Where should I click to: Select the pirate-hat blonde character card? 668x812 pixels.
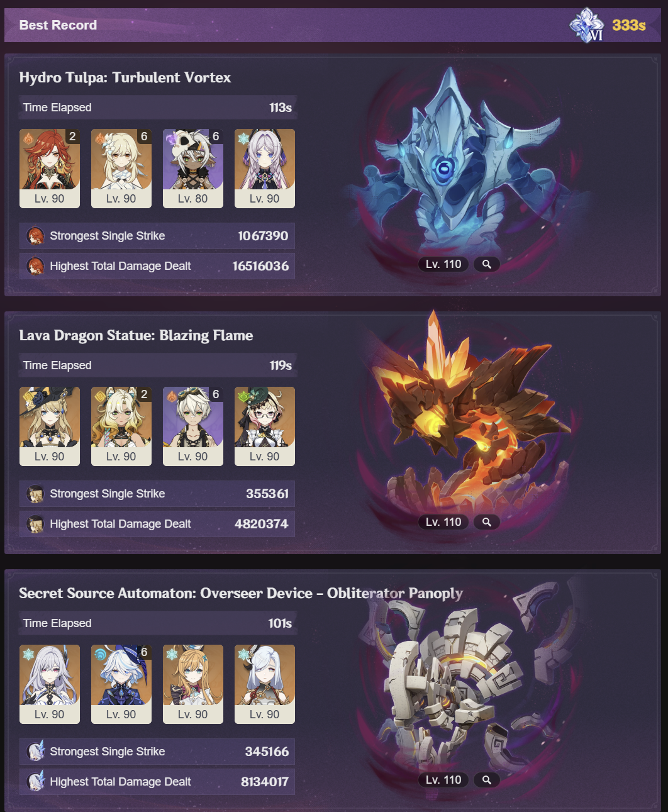pyautogui.click(x=50, y=426)
